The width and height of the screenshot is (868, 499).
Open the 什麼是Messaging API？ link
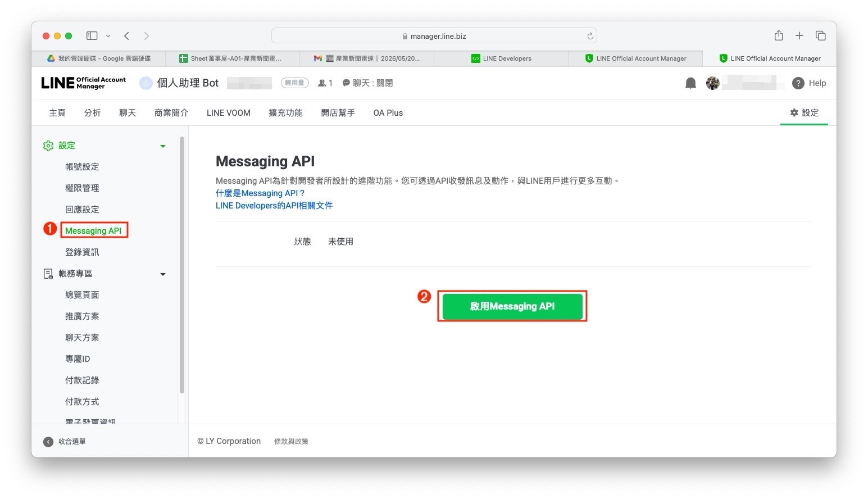[x=260, y=193]
